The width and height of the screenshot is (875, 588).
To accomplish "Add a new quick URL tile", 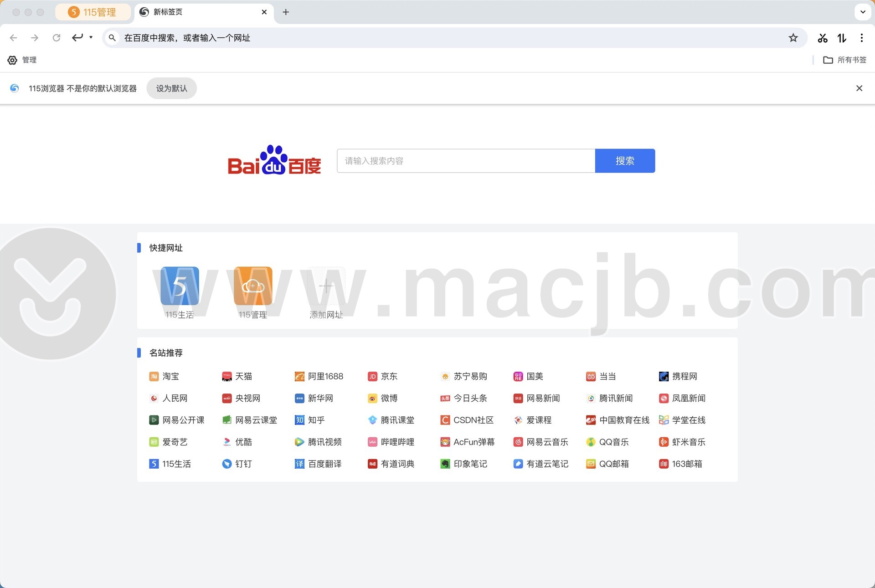I will (x=326, y=286).
